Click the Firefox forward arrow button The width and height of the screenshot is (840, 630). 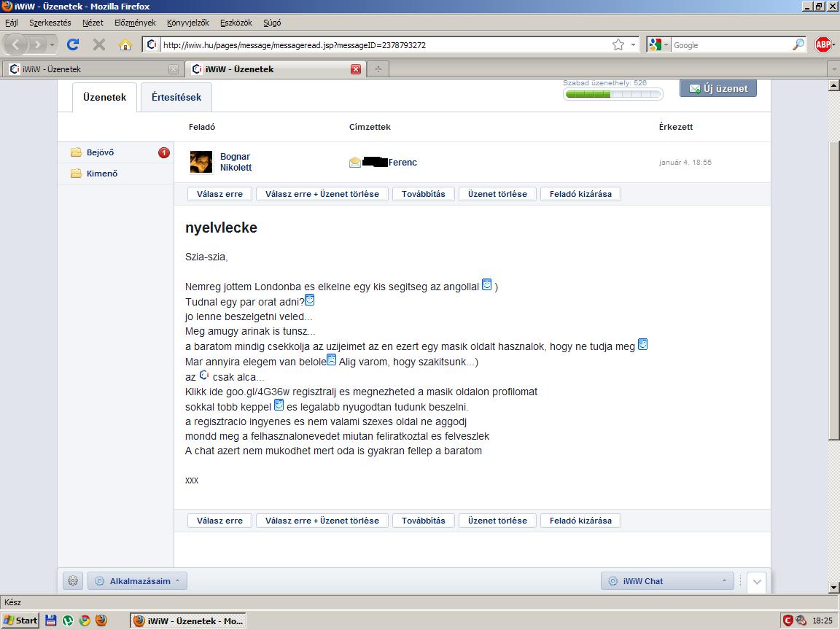point(37,44)
